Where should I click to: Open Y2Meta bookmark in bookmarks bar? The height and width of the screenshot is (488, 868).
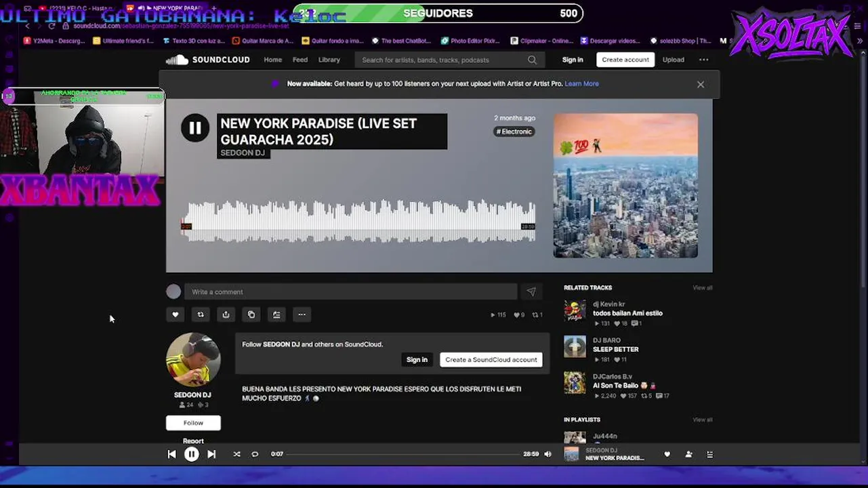tap(54, 41)
